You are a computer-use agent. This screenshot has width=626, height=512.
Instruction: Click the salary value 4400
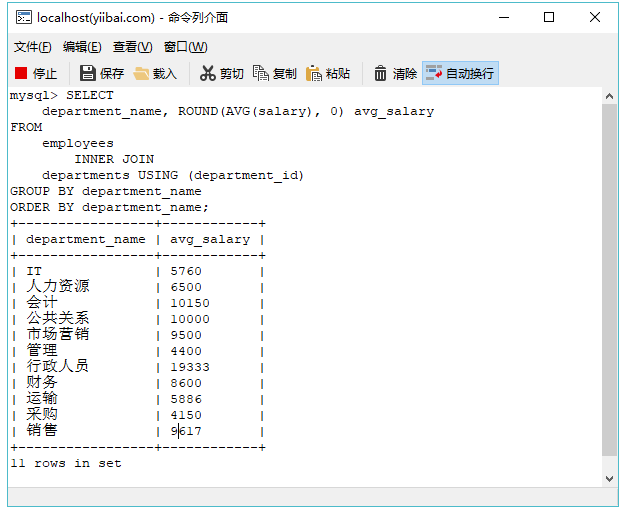coord(186,351)
